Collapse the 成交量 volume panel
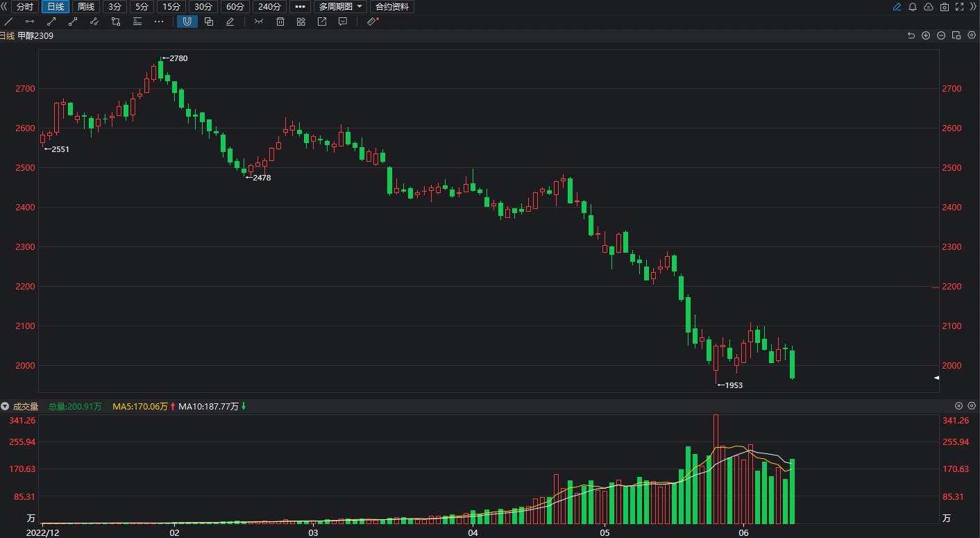This screenshot has width=980, height=538. pos(5,406)
